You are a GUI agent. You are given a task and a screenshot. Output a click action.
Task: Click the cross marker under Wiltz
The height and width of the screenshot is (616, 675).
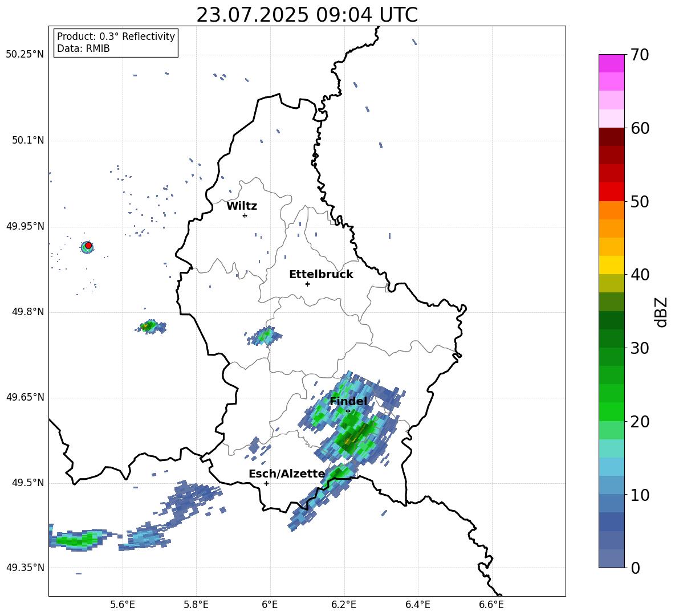coord(245,215)
